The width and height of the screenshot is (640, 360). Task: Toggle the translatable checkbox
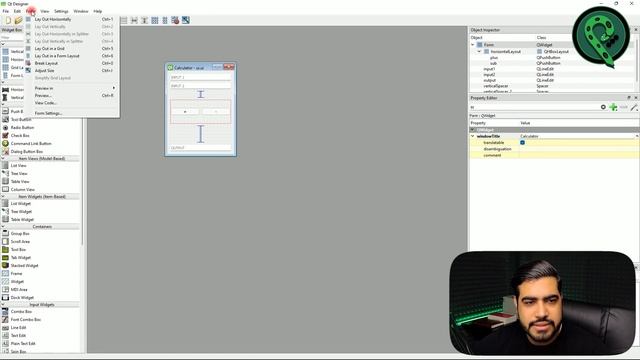522,142
